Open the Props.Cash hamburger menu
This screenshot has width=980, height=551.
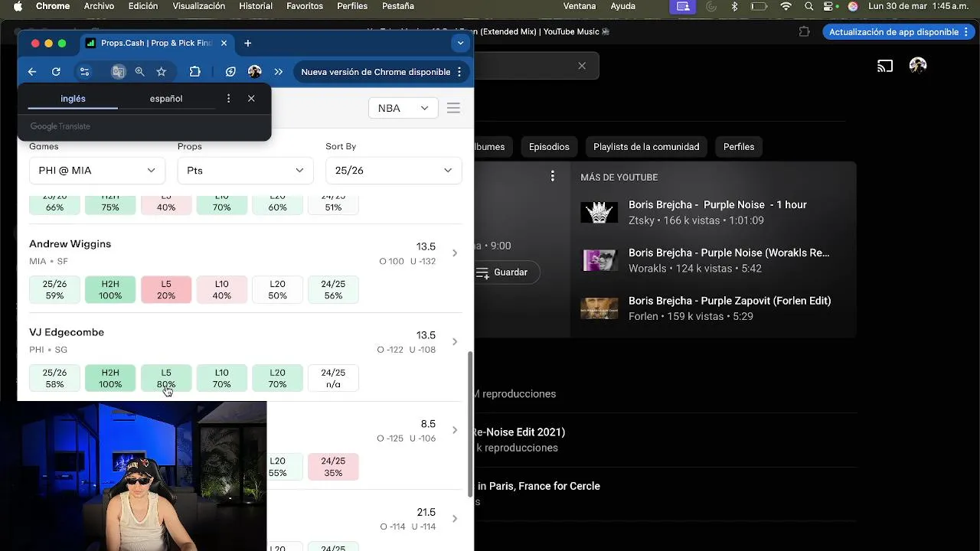[x=453, y=109]
